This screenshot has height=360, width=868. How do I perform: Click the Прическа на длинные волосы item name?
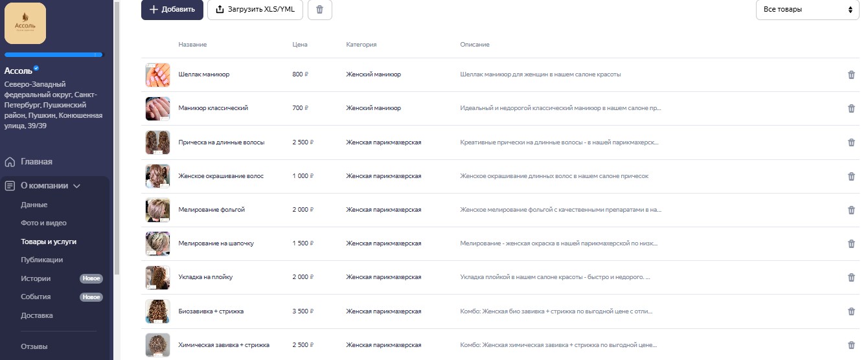[x=222, y=142]
